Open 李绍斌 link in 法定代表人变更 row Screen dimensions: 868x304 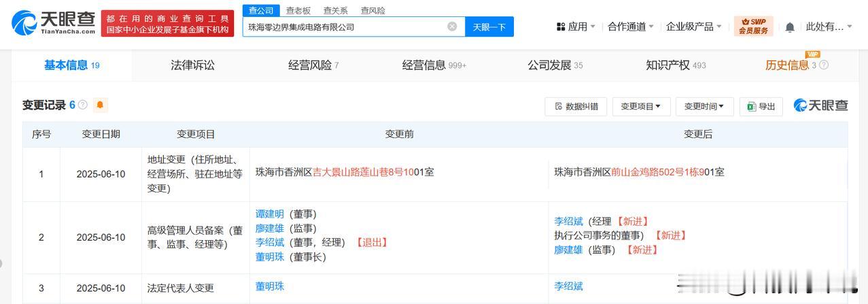pos(568,286)
